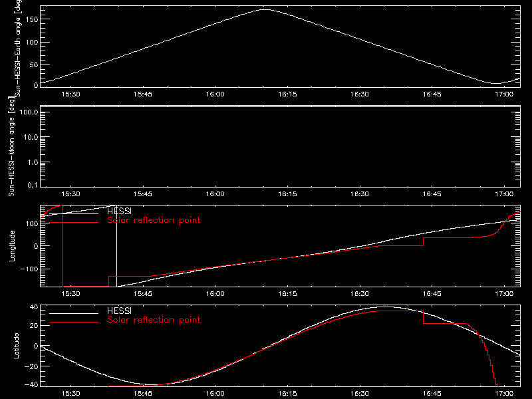Viewport: 532px width, 399px height.
Task: Click 16:00 label under the Earth angle plot
Action: click(x=215, y=94)
